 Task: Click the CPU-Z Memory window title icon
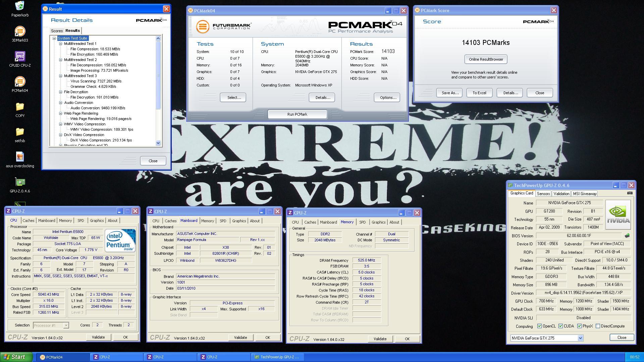click(290, 213)
